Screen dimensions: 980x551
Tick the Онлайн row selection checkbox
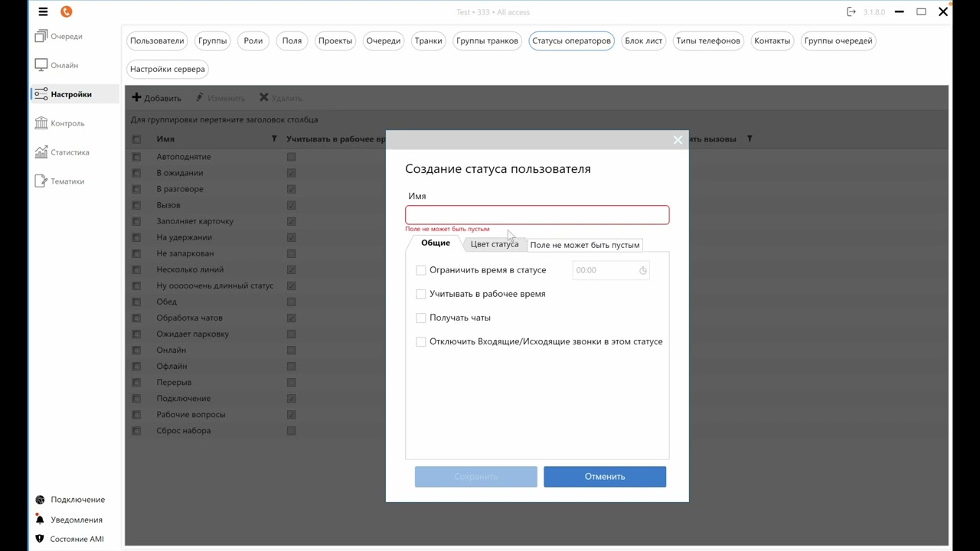click(x=136, y=350)
